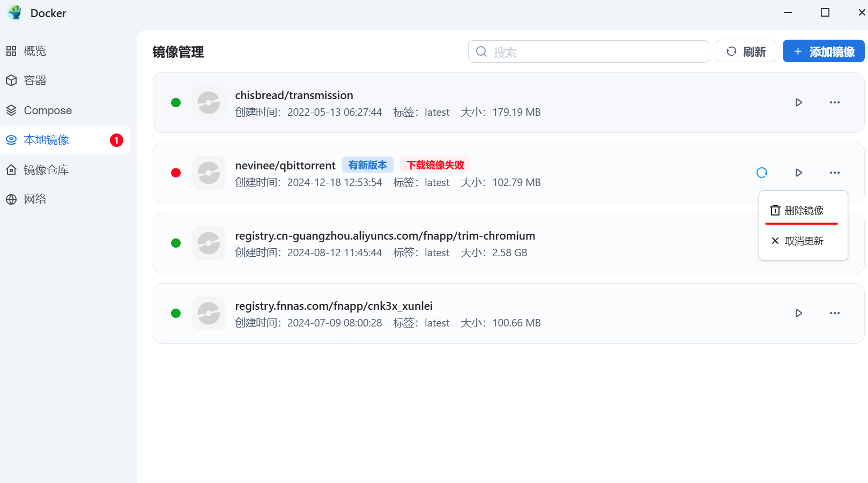
Task: Open more options for chisbread/transmission
Action: point(835,102)
